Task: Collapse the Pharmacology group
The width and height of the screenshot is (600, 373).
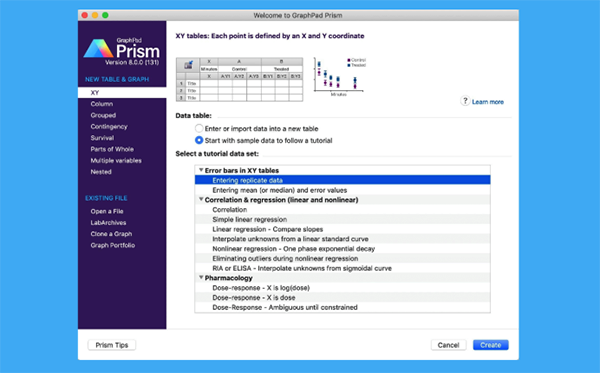Action: click(x=201, y=278)
